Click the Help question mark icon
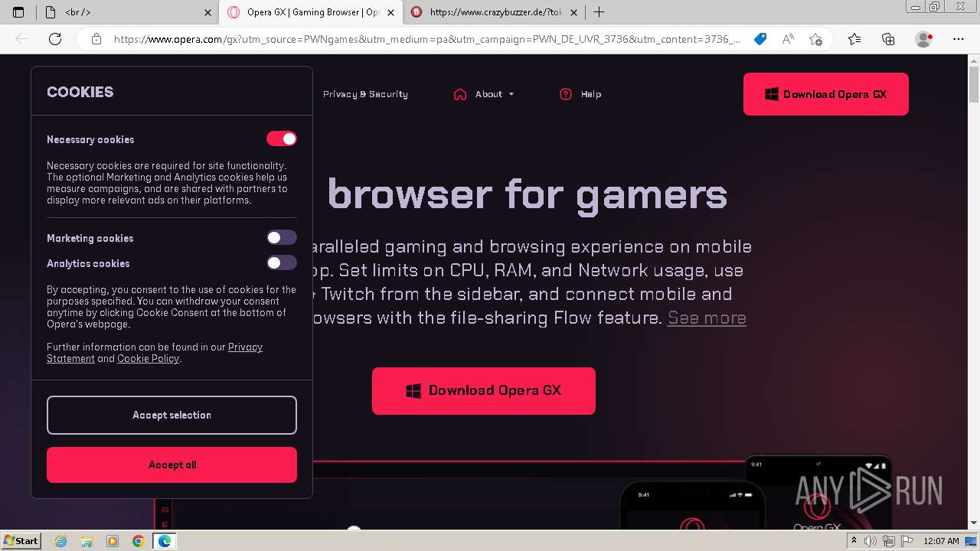980x551 pixels. 566,94
